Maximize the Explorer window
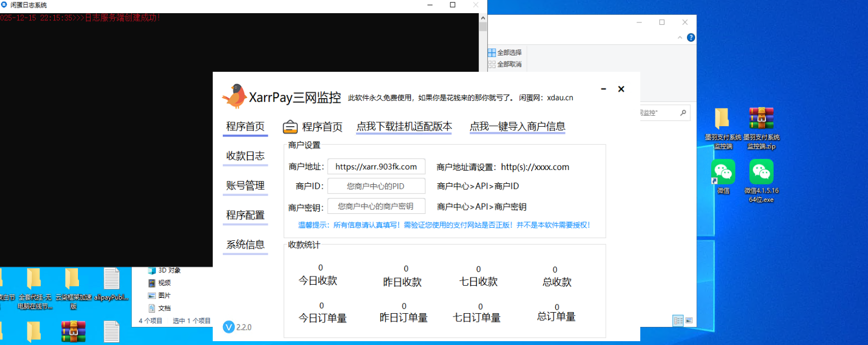 [662, 22]
